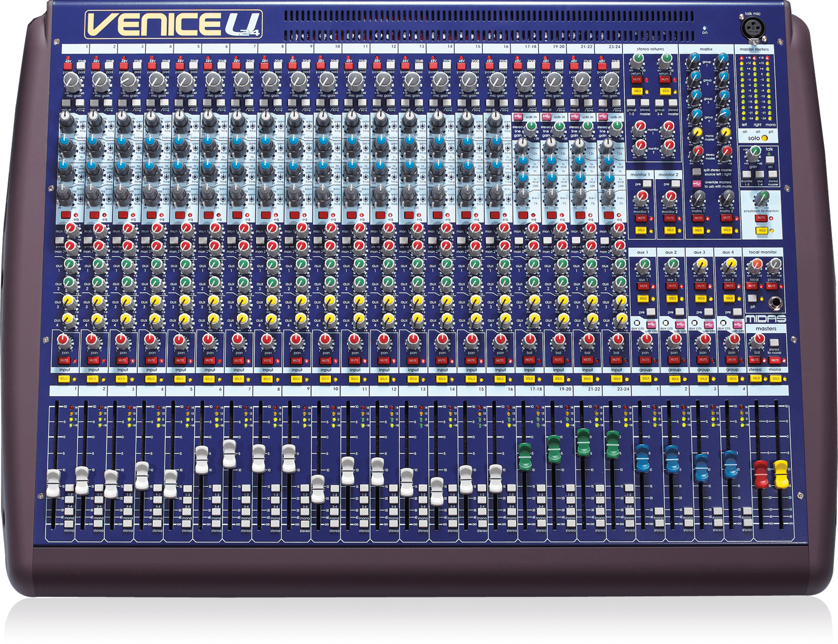
Task: Engage the 20dB pad on channel 2
Action: (109, 66)
